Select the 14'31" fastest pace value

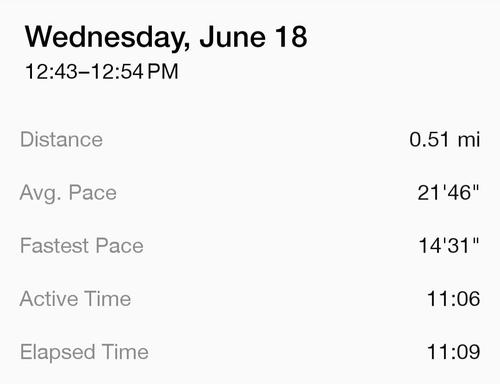pos(449,246)
